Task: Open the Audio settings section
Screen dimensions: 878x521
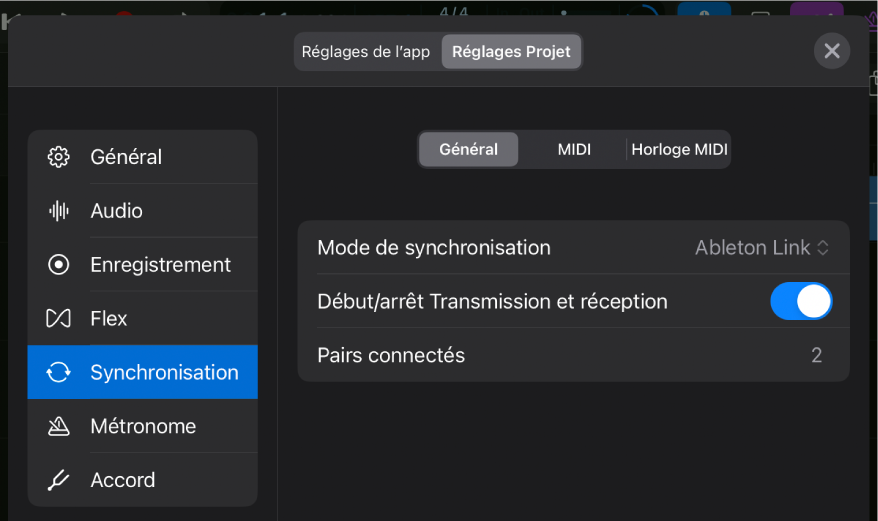Action: pyautogui.click(x=142, y=211)
